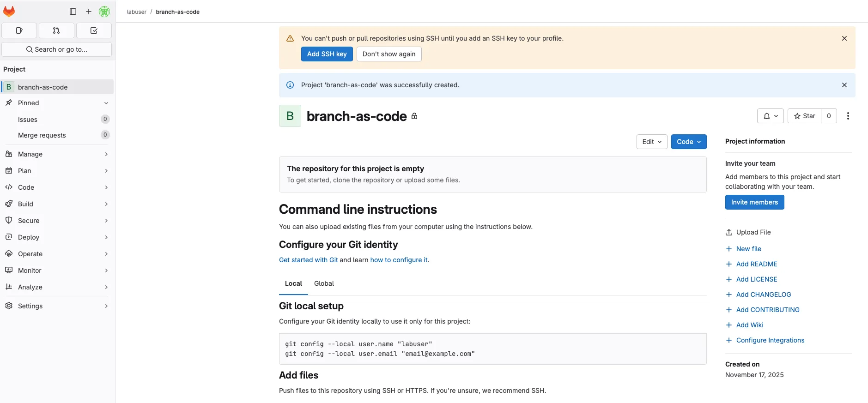Click the Search or go to field

[57, 49]
